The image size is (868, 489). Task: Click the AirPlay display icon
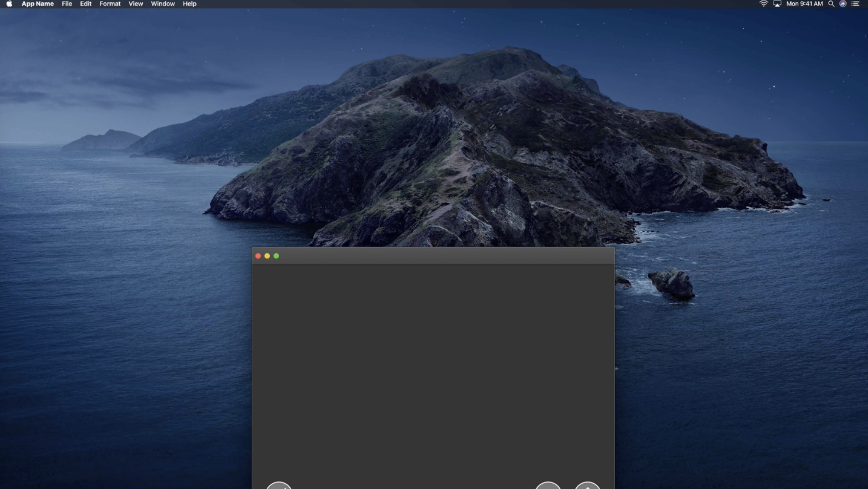[x=777, y=4]
